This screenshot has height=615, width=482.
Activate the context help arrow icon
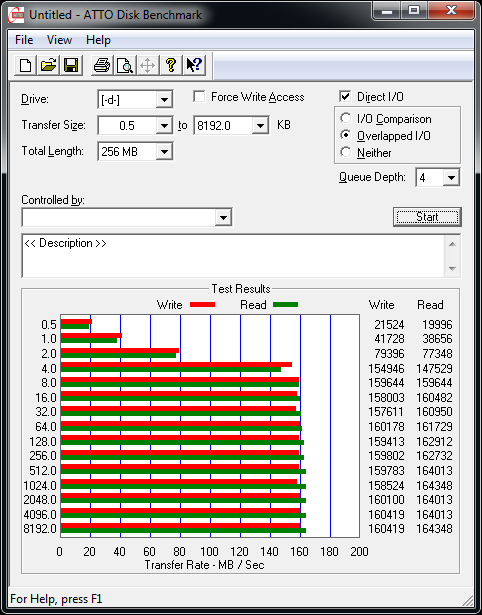click(x=194, y=65)
